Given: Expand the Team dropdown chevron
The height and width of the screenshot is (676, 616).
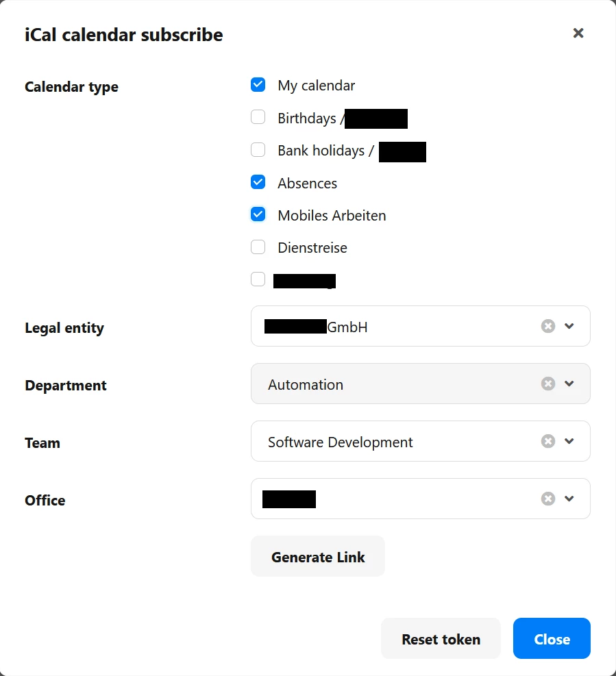Looking at the screenshot, I should point(569,441).
